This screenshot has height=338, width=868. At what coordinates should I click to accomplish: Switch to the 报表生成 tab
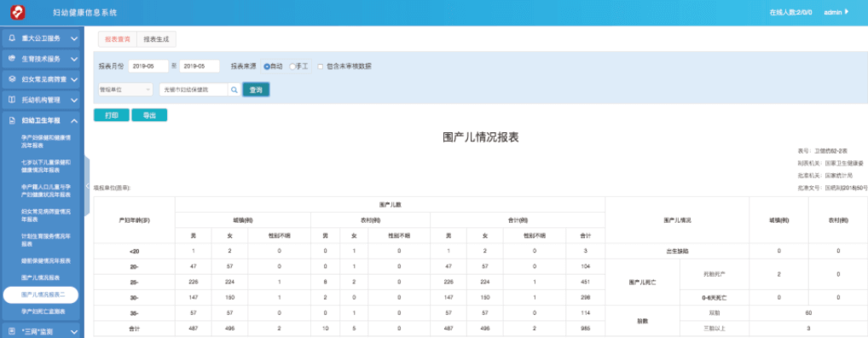pos(156,39)
